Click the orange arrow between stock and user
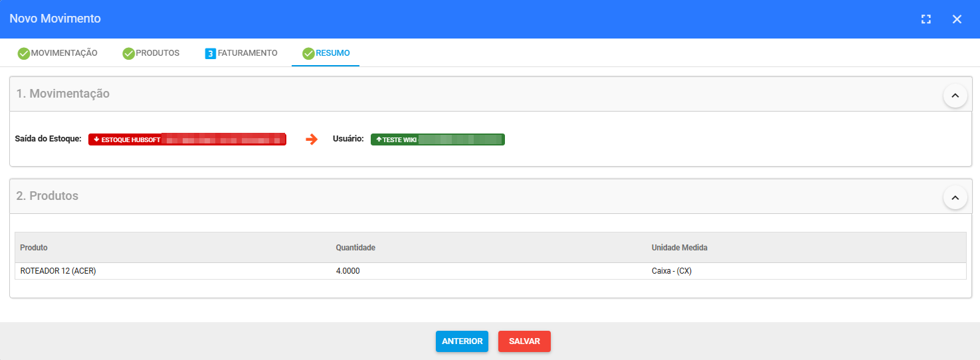This screenshot has height=360, width=980. 312,139
